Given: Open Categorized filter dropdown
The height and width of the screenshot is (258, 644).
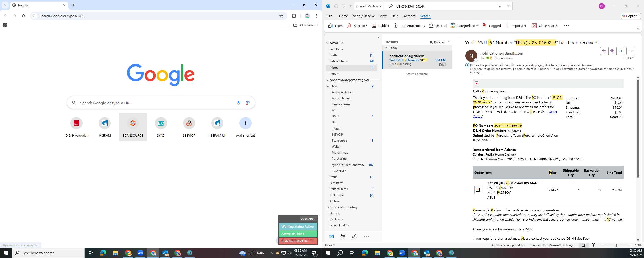Looking at the screenshot, I should pos(464,26).
